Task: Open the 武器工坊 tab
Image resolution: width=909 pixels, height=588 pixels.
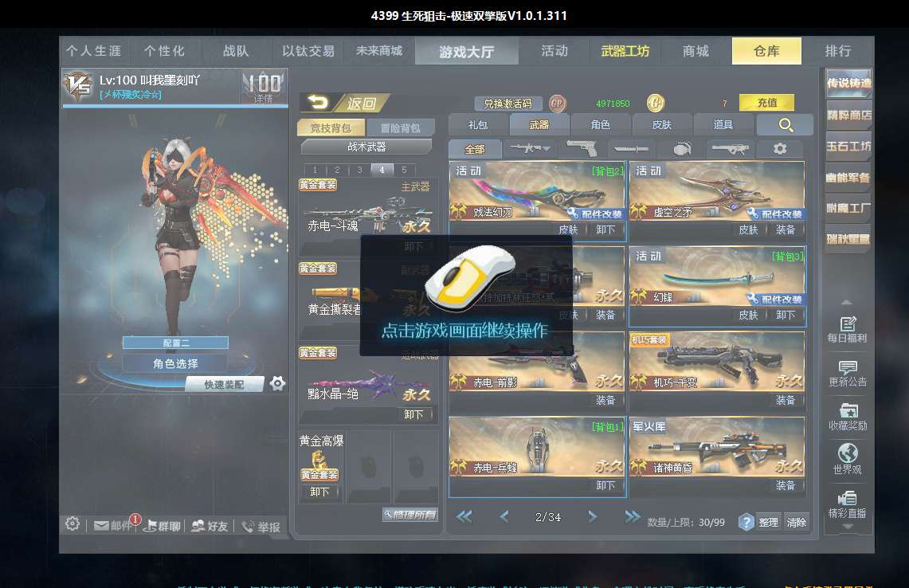Action: click(x=625, y=51)
